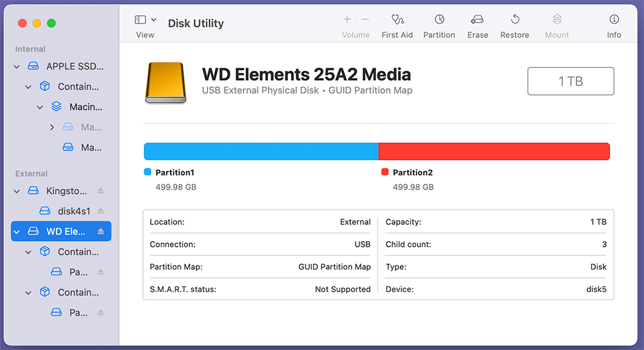Click the 1 TB capacity box
Screen dimensions: 644x350
(571, 81)
